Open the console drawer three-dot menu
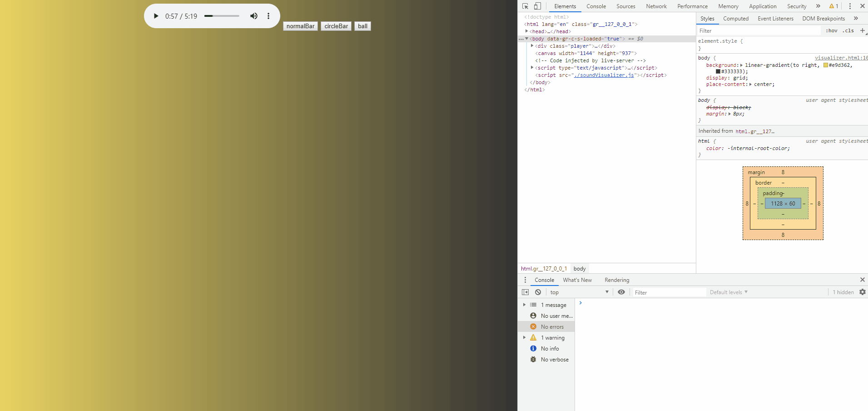The height and width of the screenshot is (411, 868). [x=525, y=280]
